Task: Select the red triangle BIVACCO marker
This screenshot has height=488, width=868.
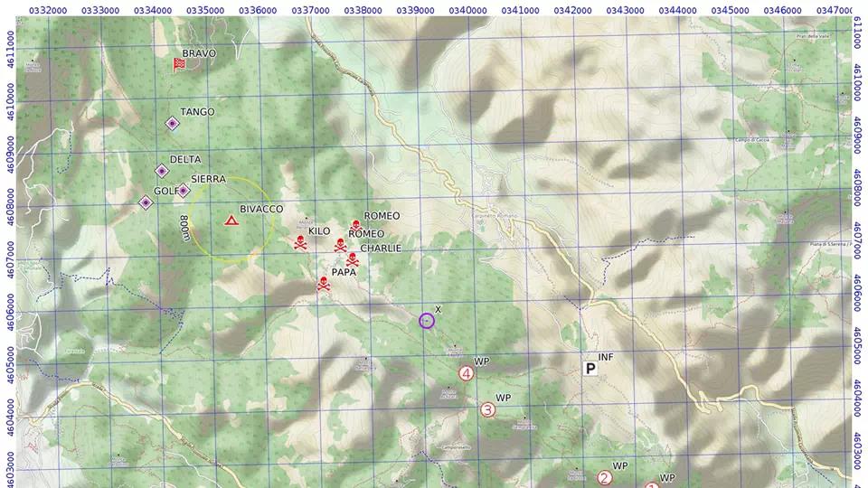Action: coord(231,221)
